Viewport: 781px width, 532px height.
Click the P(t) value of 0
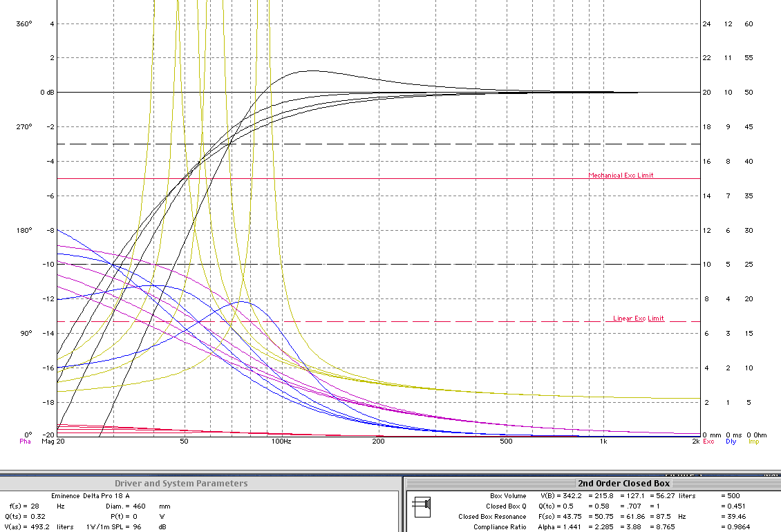point(135,517)
